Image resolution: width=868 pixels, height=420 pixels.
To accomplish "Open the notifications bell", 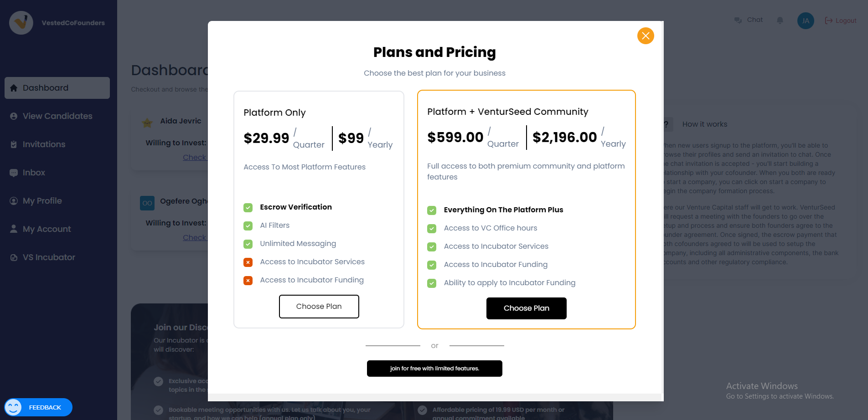I will coord(780,20).
